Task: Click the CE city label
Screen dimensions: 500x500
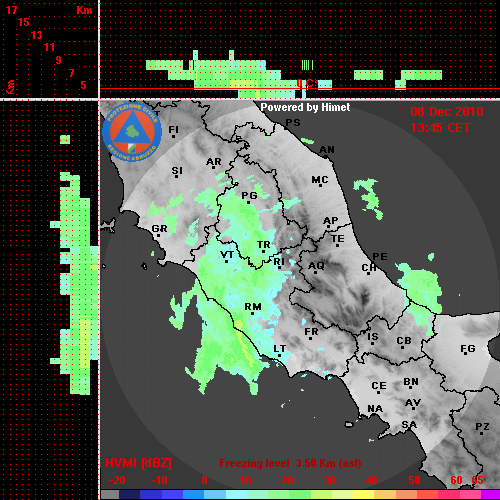Action: (379, 386)
